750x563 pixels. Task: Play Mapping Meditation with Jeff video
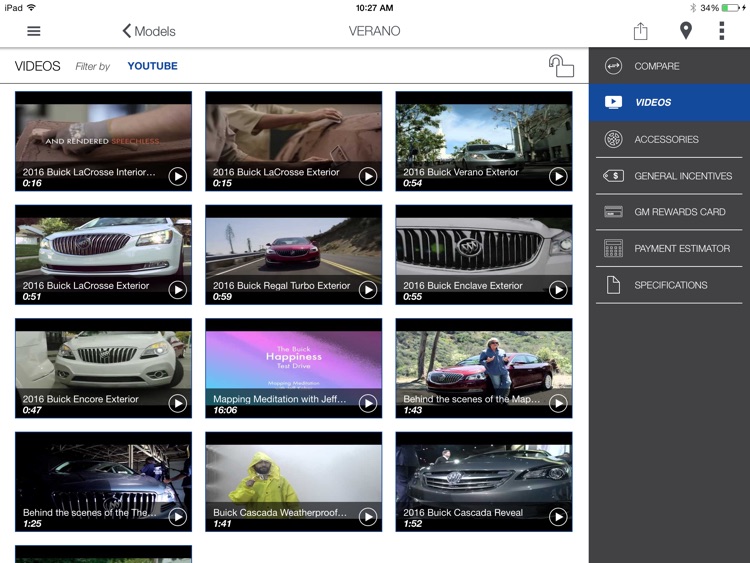pyautogui.click(x=368, y=403)
